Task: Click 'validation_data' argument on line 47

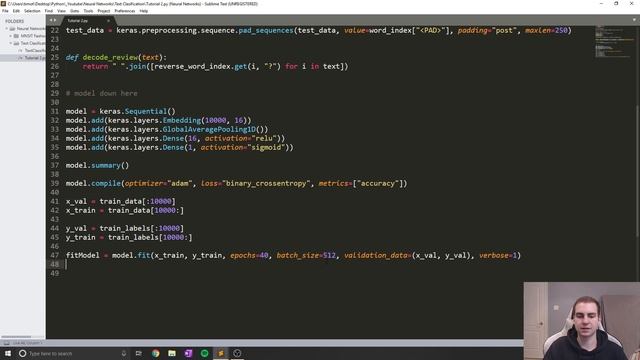Action: (376, 255)
